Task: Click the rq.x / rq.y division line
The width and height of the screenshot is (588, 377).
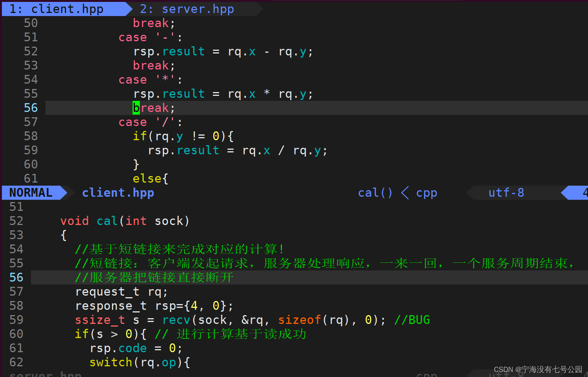Action: point(238,150)
